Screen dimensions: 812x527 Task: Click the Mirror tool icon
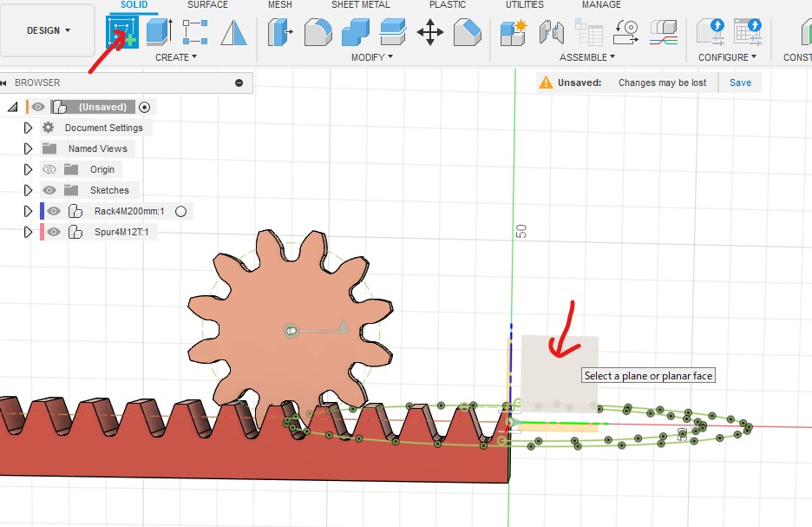(x=232, y=32)
